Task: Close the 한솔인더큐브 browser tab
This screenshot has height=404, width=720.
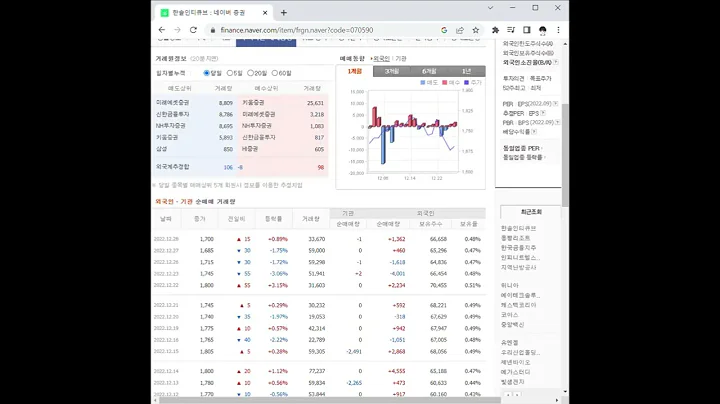Action: 265,13
